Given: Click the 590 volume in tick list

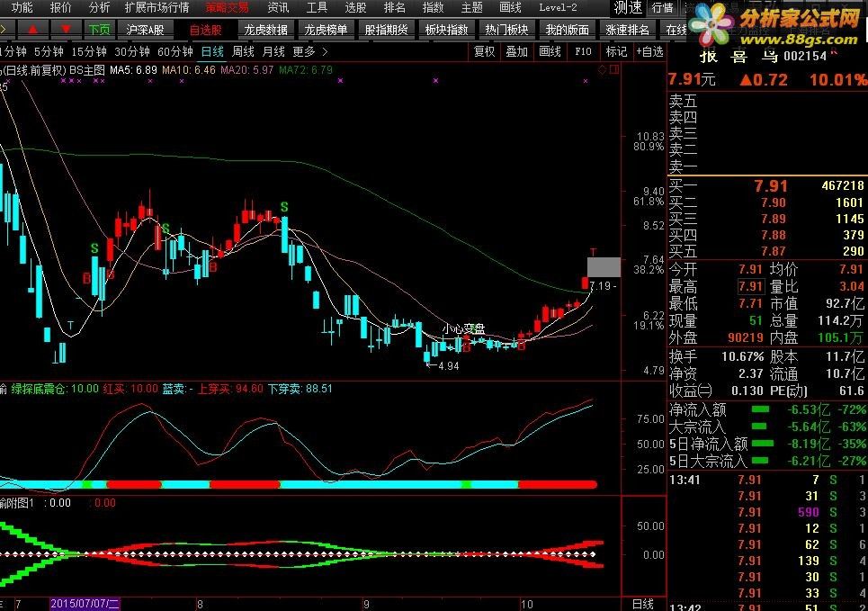Looking at the screenshot, I should pos(809,512).
